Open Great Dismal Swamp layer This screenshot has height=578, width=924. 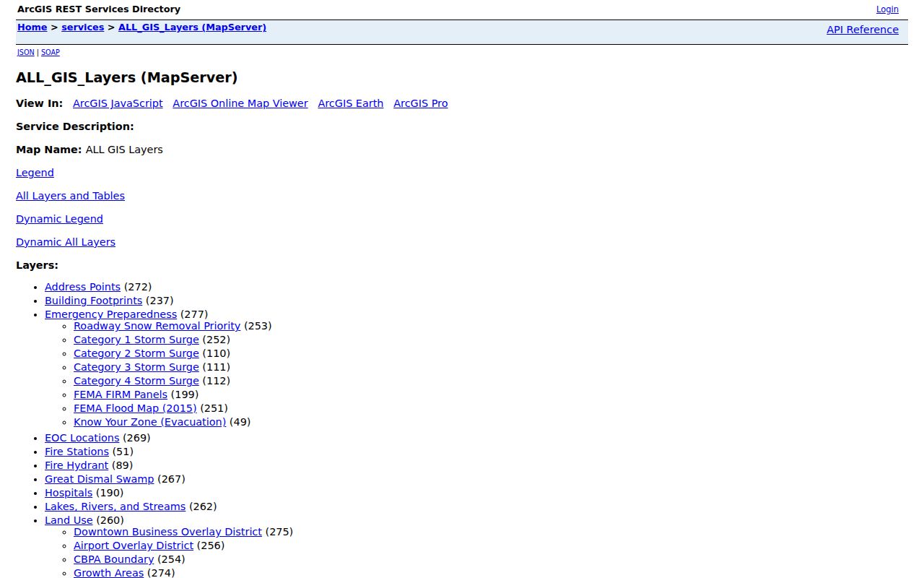(x=99, y=479)
